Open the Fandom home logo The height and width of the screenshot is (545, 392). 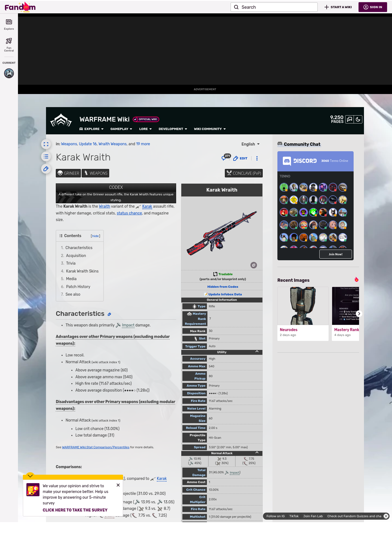click(20, 7)
